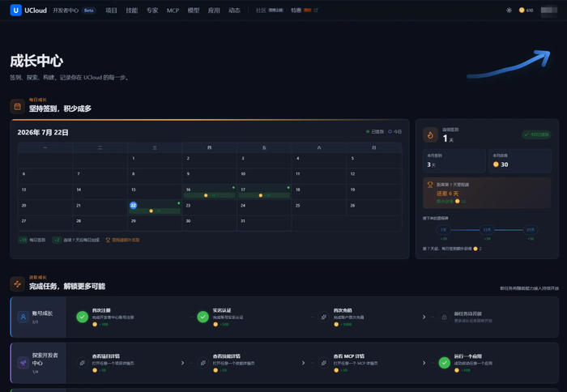Screen dimensions: 567x392
Task: Click the 成长中心 page title
Action: (36, 61)
